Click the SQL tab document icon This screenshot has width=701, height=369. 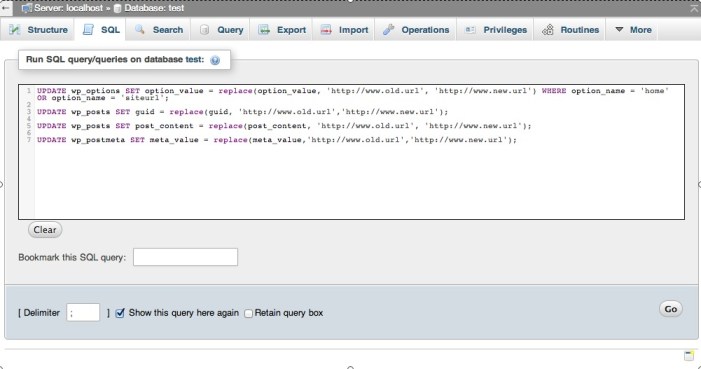[x=88, y=30]
